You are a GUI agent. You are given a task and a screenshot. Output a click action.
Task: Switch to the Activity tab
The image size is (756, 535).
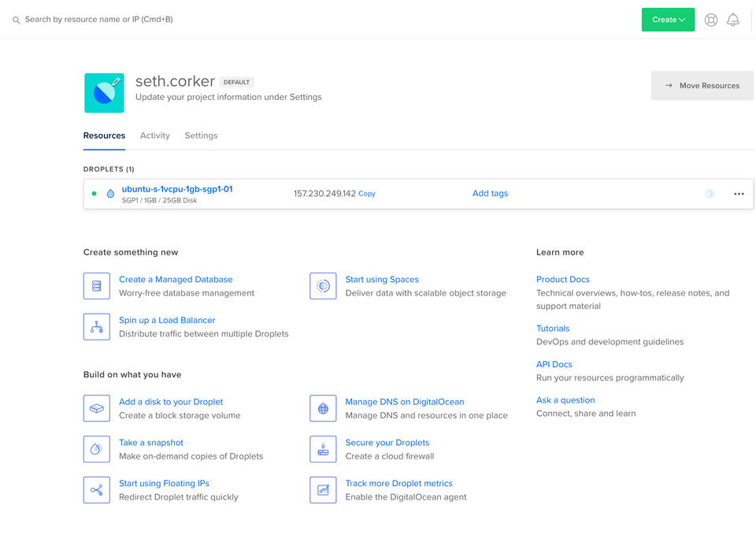coord(155,136)
